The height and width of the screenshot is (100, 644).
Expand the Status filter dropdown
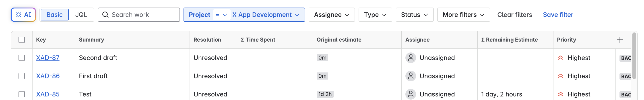click(x=414, y=15)
